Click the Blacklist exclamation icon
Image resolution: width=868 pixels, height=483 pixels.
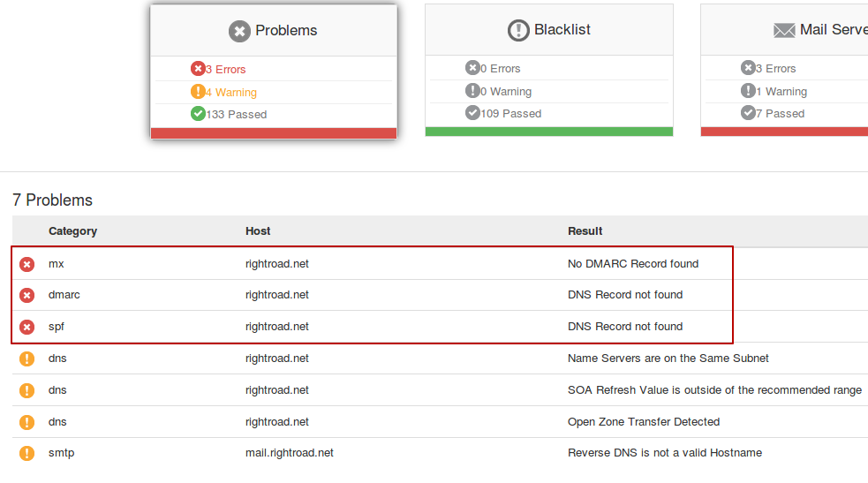[x=518, y=30]
